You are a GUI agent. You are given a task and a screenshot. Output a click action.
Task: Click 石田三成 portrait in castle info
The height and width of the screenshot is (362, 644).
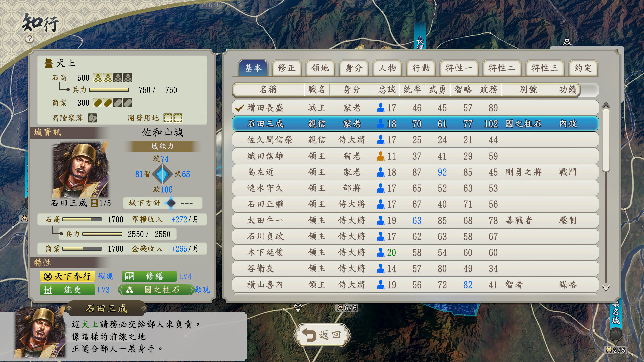[x=80, y=170]
